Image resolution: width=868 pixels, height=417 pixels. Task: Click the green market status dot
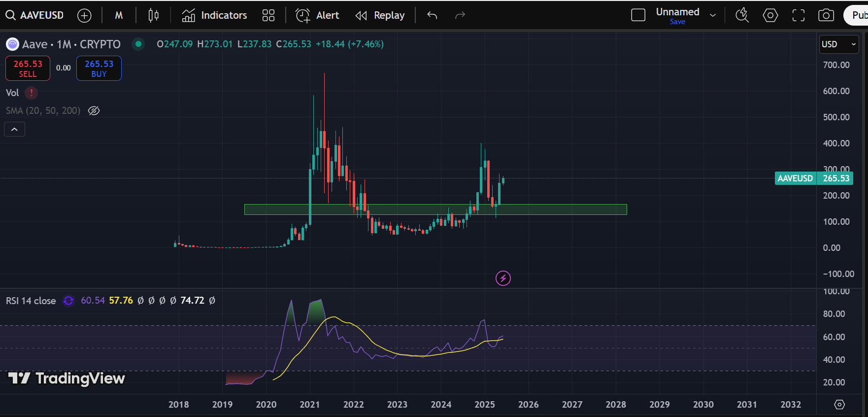click(x=138, y=44)
